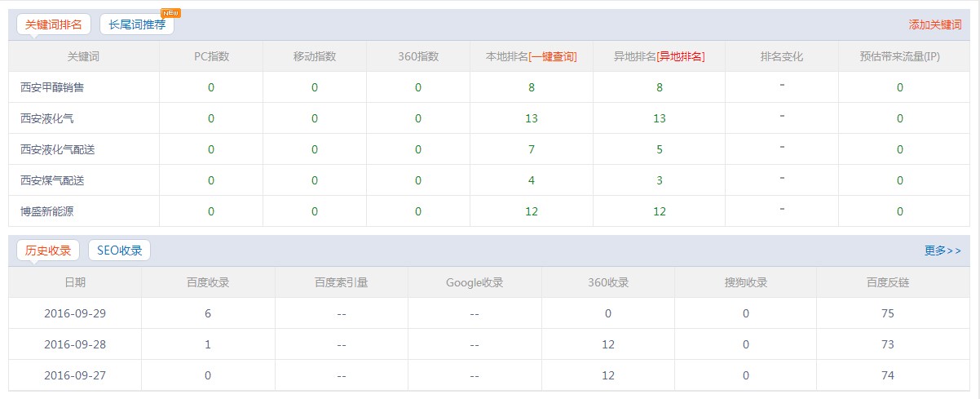Select the 历史收录 tab
This screenshot has width=980, height=399.
tap(48, 250)
